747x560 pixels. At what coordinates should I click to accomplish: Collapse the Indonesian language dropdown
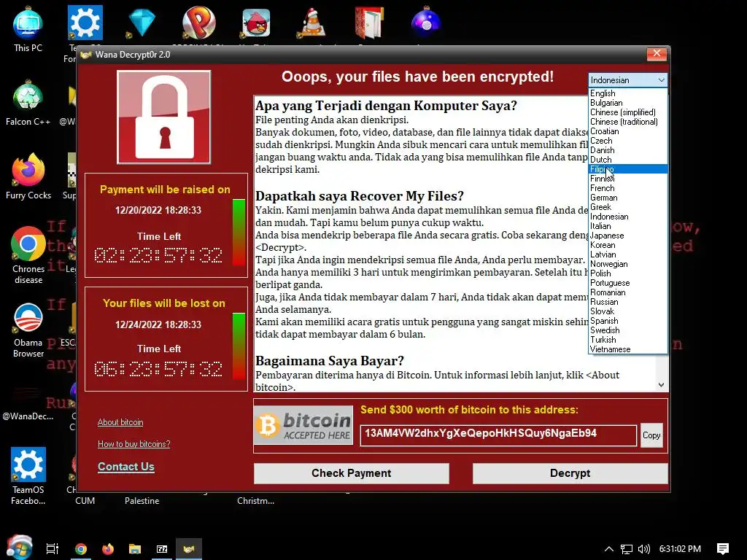point(661,80)
